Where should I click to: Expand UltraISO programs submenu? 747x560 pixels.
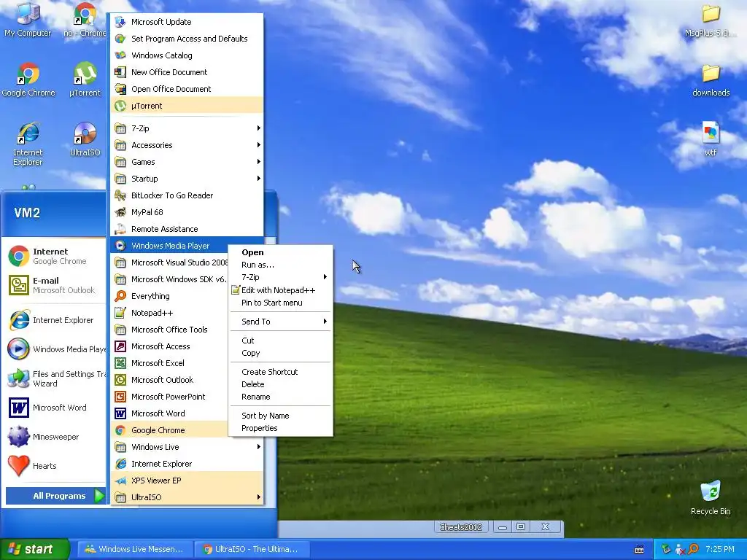(187, 497)
